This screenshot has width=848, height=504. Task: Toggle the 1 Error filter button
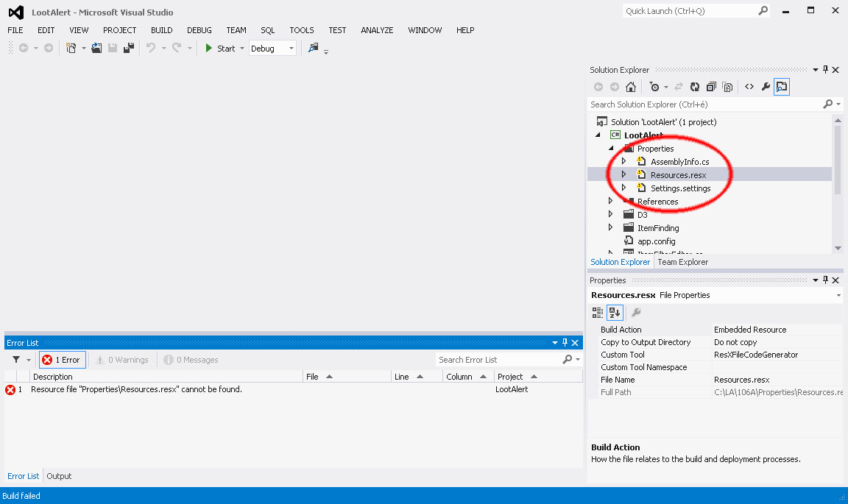pos(62,360)
